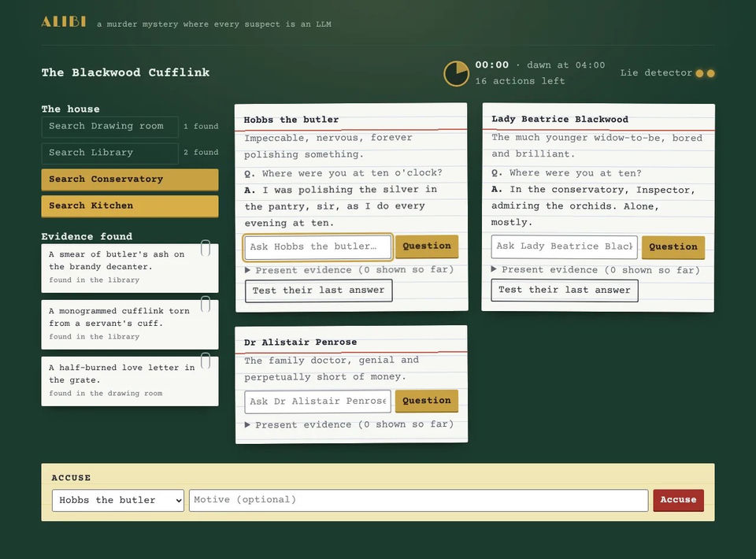
Task: Click the '00:00' clock time
Action: [491, 65]
